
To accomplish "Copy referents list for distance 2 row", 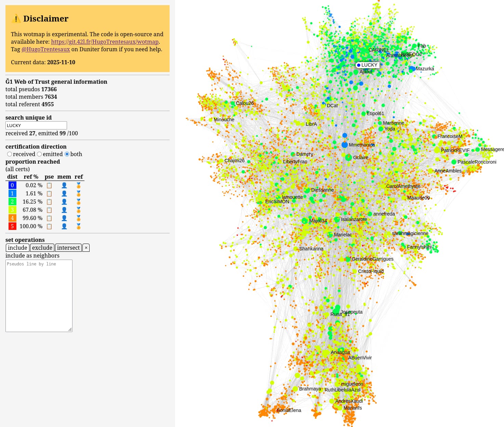I will point(79,202).
